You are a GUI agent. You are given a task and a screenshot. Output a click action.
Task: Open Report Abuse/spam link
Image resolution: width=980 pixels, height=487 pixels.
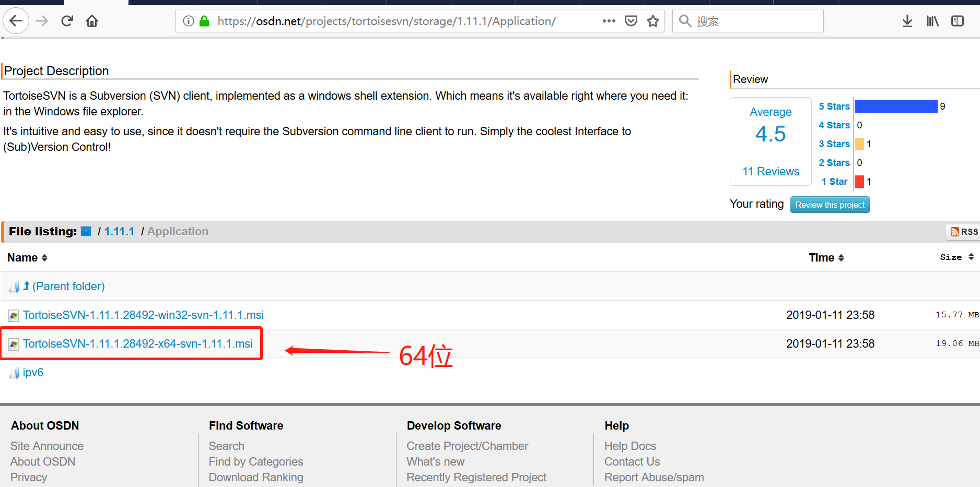(x=654, y=477)
